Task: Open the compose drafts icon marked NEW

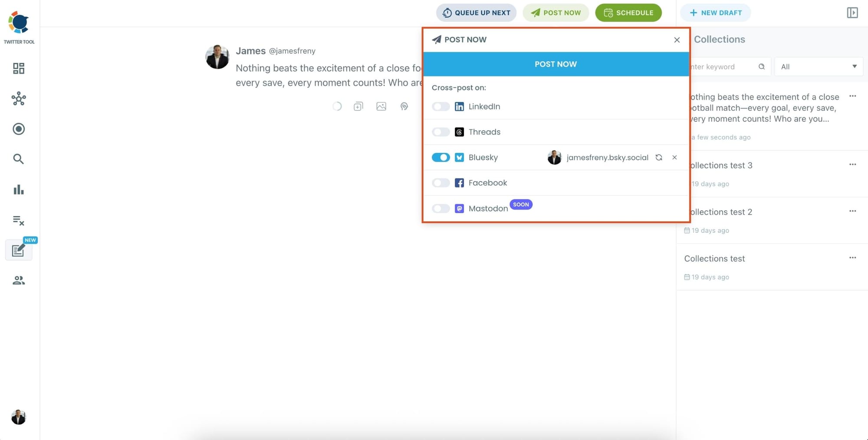Action: coord(19,250)
